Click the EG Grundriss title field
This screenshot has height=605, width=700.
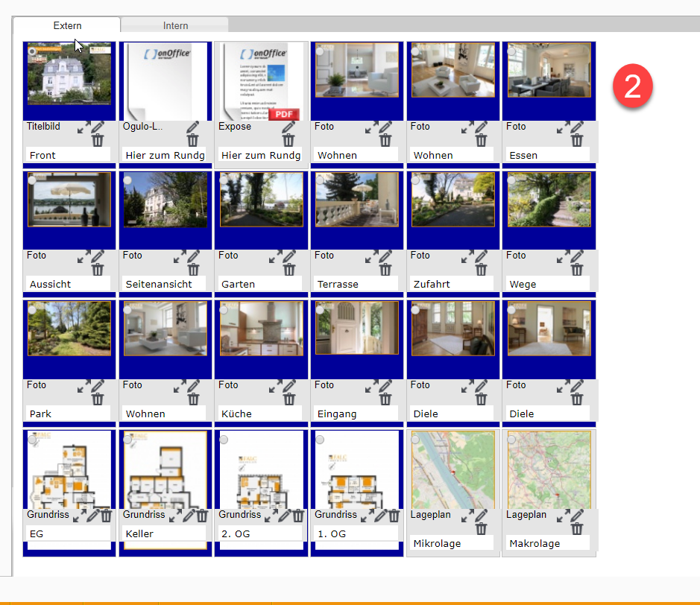(68, 533)
